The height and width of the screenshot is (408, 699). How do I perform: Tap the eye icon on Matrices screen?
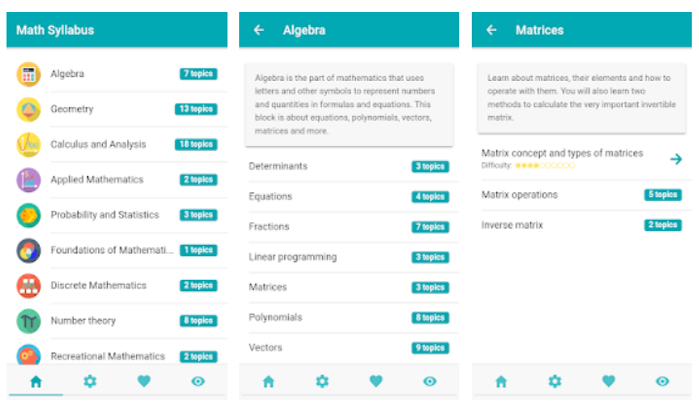pos(662,381)
